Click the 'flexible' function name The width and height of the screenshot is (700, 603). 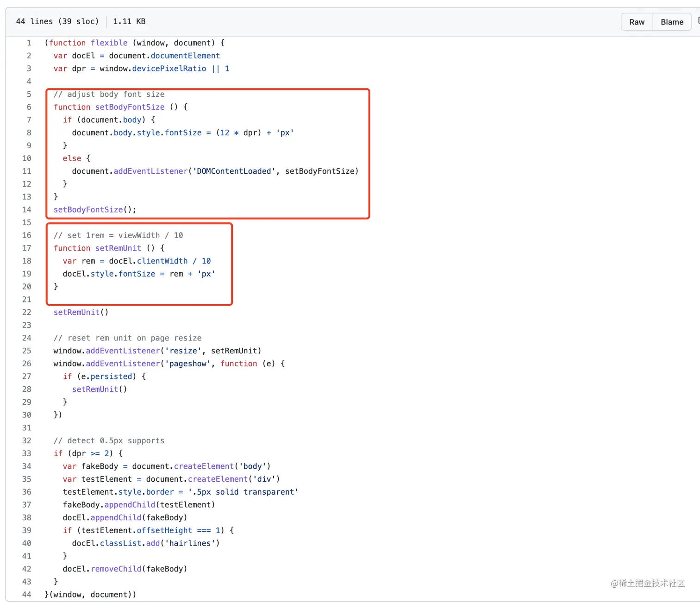pyautogui.click(x=109, y=43)
